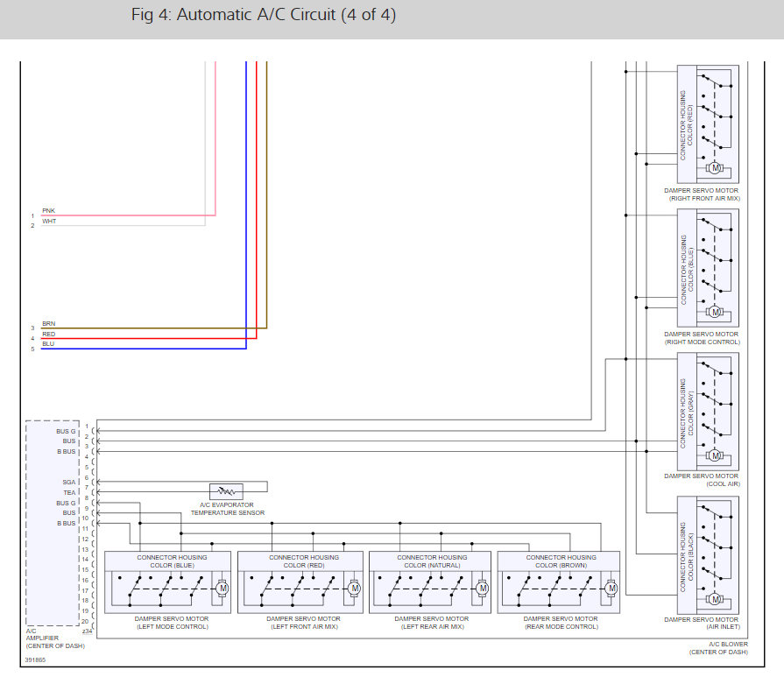
Task: Click the A/C Amplifier (Center of Dash) label
Action: pyautogui.click(x=55, y=638)
